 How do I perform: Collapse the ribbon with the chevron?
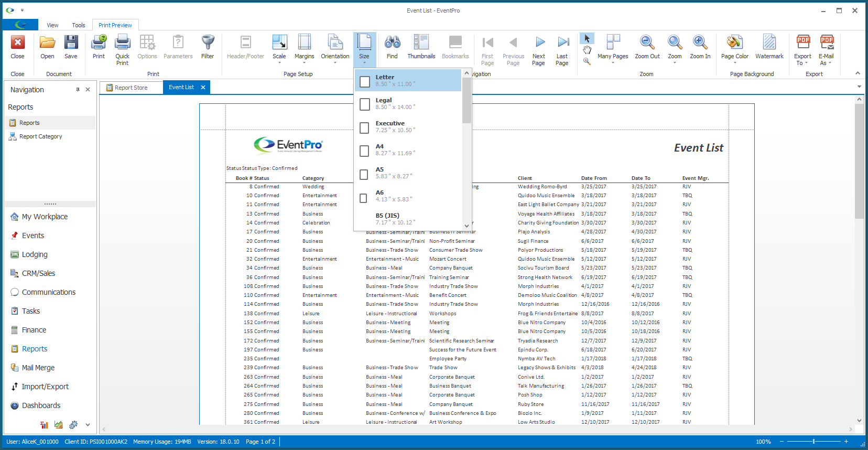tap(858, 73)
